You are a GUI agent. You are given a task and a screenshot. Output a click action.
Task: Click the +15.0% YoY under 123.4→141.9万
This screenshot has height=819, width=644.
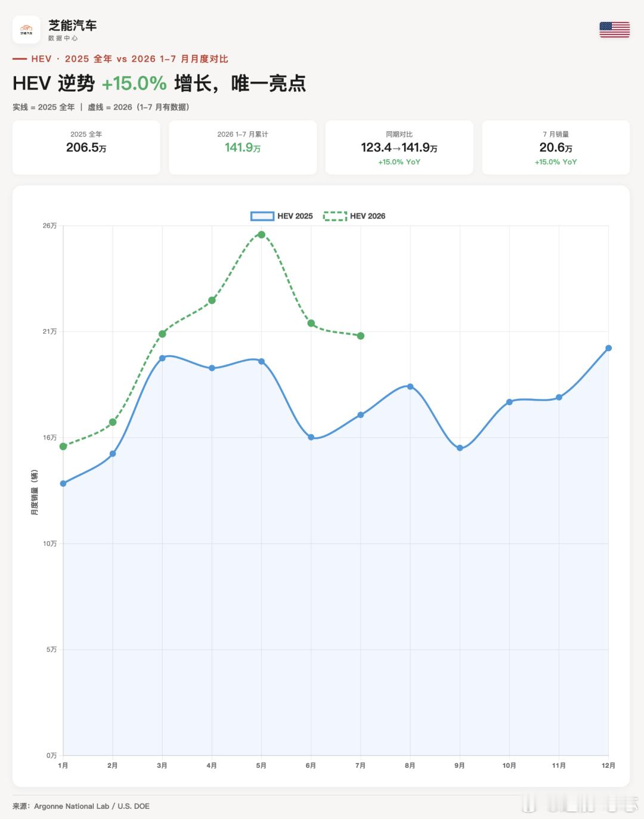(x=399, y=162)
